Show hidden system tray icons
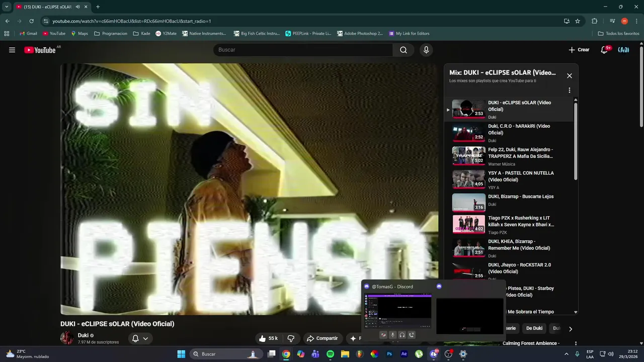644x362 pixels. click(566, 354)
